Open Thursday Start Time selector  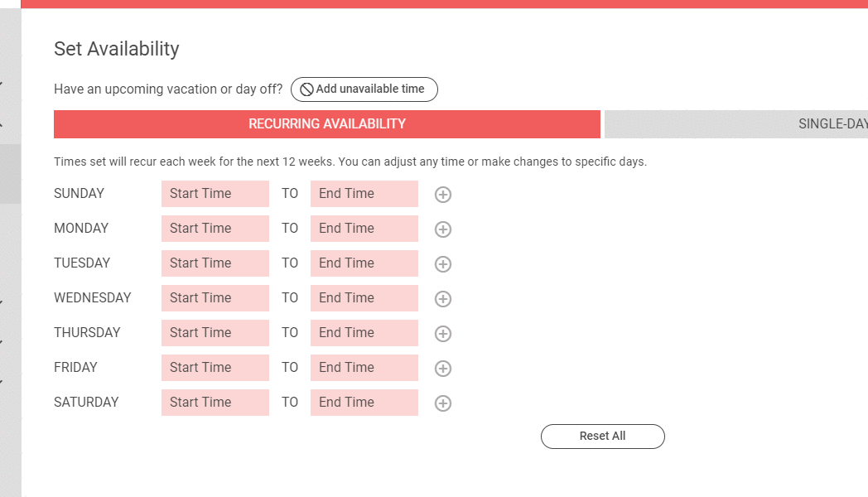click(215, 333)
